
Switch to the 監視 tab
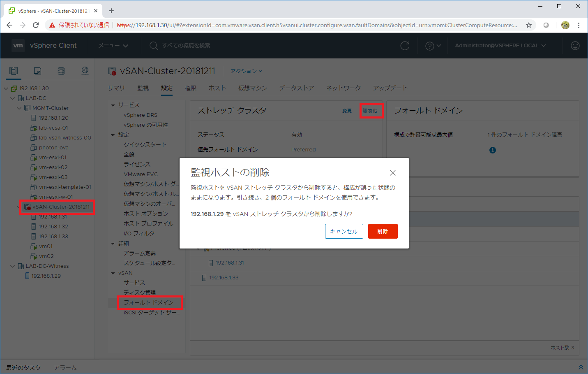coord(143,88)
